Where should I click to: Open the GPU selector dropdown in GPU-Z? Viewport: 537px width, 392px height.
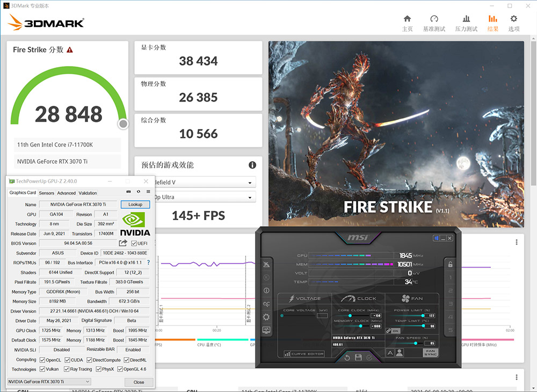click(49, 381)
